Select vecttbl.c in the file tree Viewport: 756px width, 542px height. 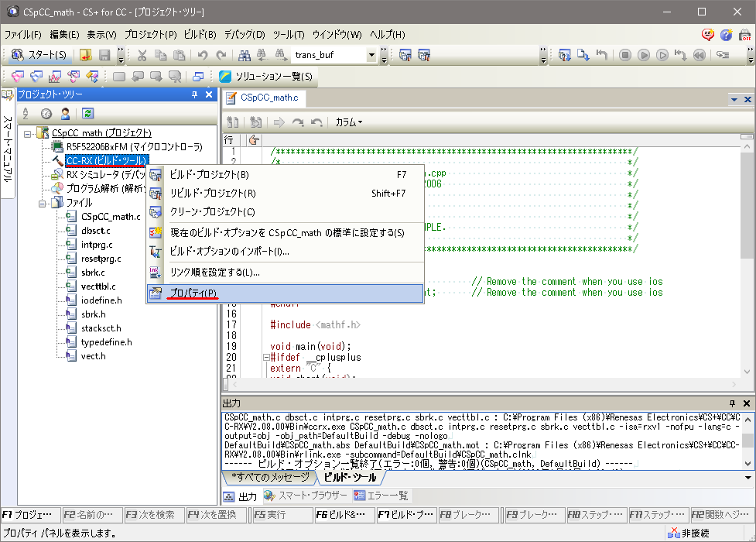pyautogui.click(x=98, y=286)
